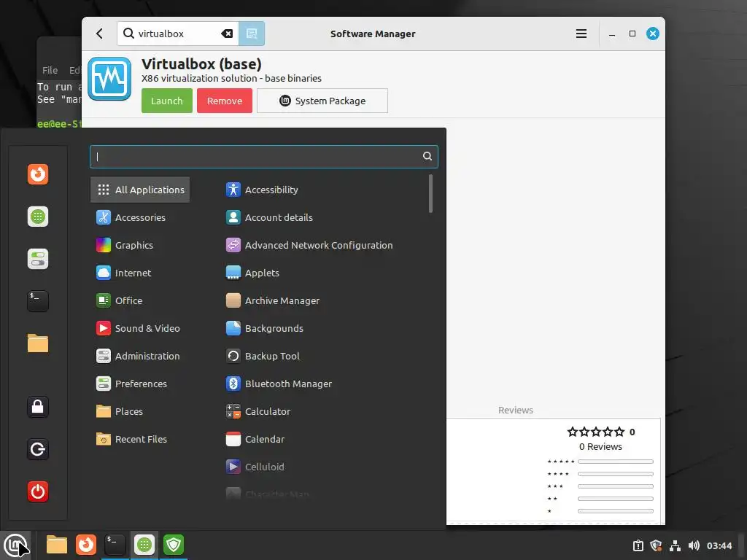Screen dimensions: 747x560
Task: Open Bluetooth Manager
Action: pyautogui.click(x=279, y=384)
